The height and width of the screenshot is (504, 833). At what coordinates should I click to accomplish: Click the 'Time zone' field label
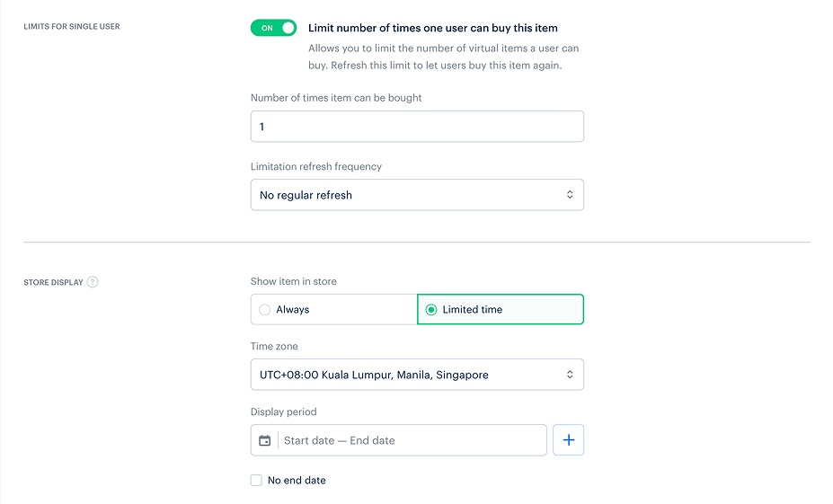(274, 346)
